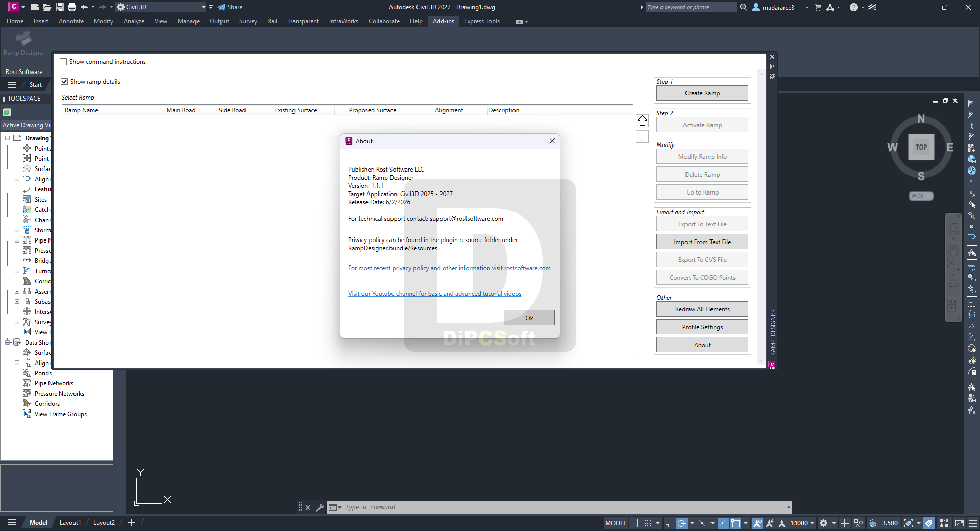
Task: Expand the Drawing1 tree node
Action: pyautogui.click(x=8, y=138)
